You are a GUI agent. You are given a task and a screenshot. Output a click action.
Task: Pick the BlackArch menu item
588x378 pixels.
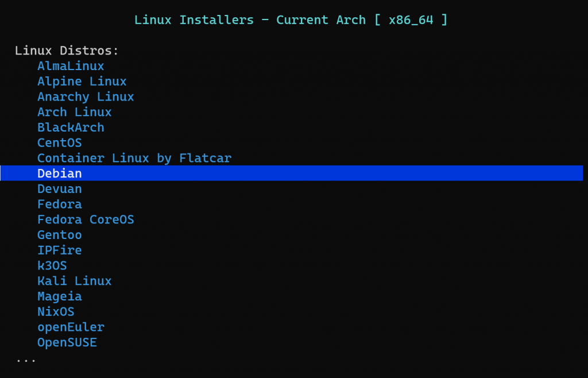(71, 128)
